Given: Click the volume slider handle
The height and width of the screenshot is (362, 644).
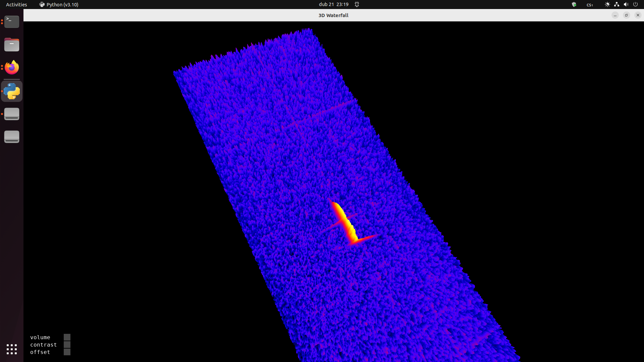Looking at the screenshot, I should tap(67, 337).
